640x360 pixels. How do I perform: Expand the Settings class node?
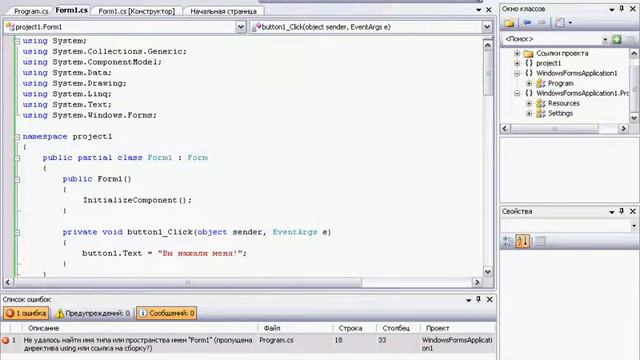[529, 113]
